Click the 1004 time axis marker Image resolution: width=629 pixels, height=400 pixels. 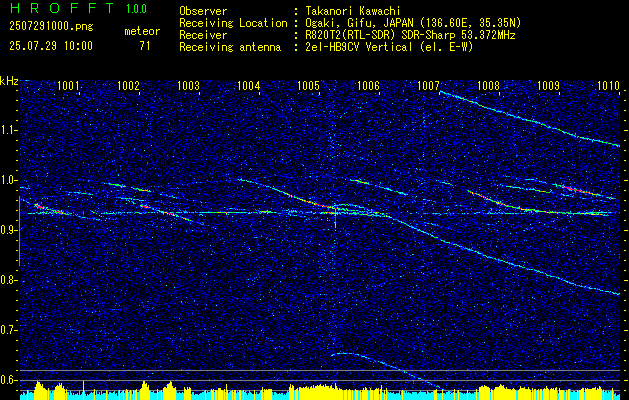click(248, 85)
